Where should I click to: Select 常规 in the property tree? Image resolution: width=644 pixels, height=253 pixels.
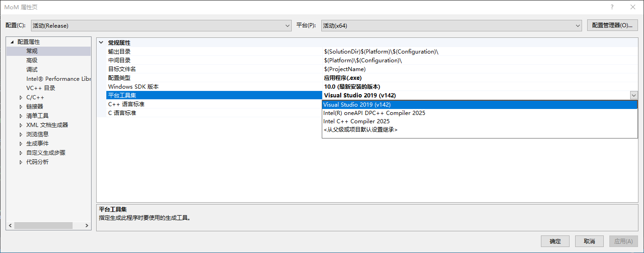(32, 51)
